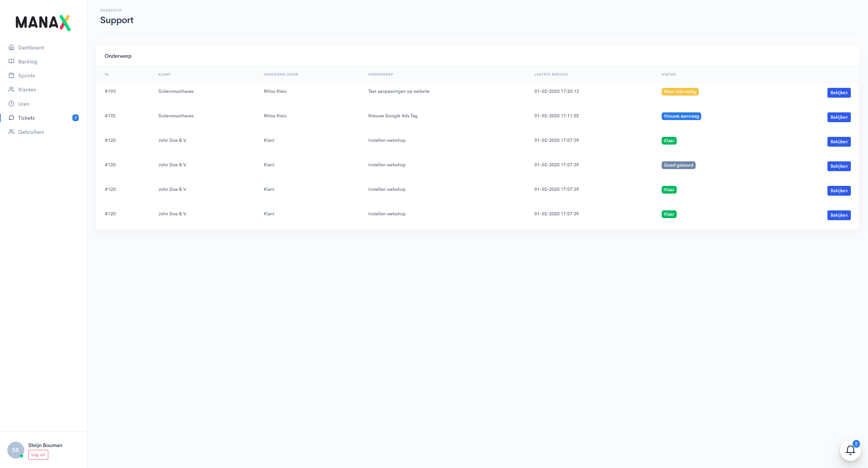Click the date 01-02-2020 17:11:02
This screenshot has height=468, width=868.
(556, 116)
